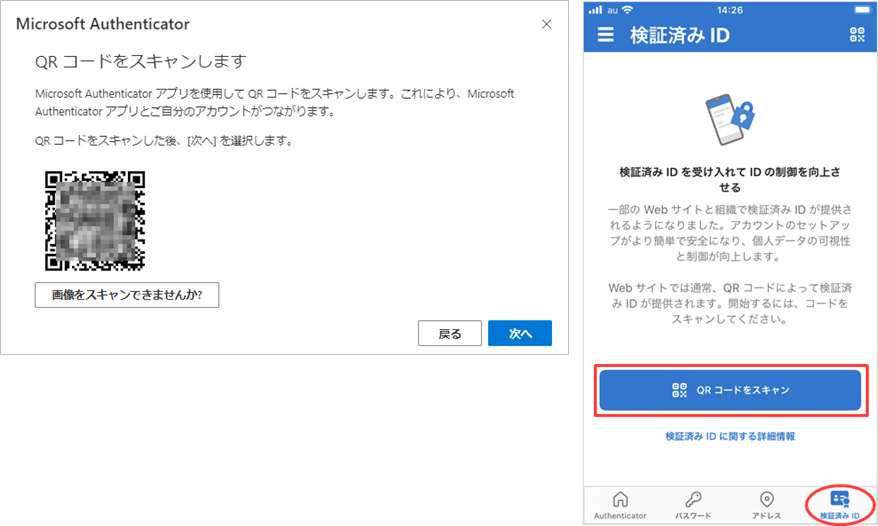
Task: Open the hamburger menu in the phone app
Action: tap(605, 35)
